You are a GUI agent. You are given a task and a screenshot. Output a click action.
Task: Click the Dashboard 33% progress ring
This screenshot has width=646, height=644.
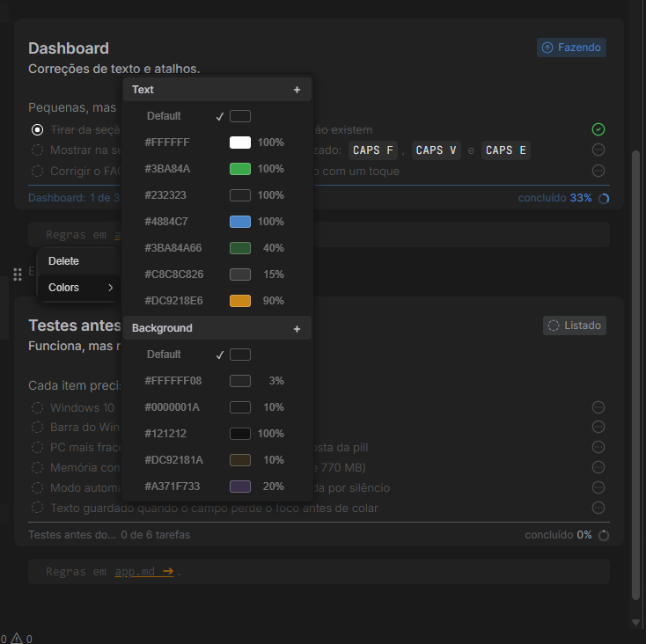coord(604,199)
